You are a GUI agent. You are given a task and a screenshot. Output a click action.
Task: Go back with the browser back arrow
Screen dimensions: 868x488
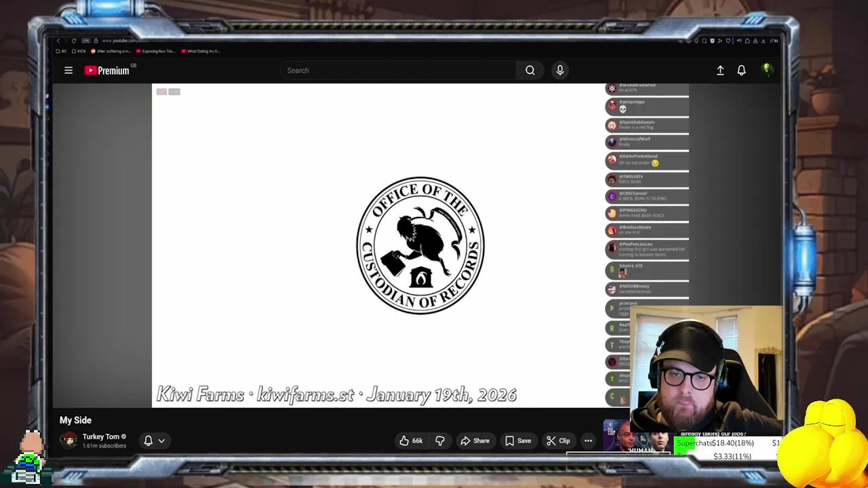point(58,41)
